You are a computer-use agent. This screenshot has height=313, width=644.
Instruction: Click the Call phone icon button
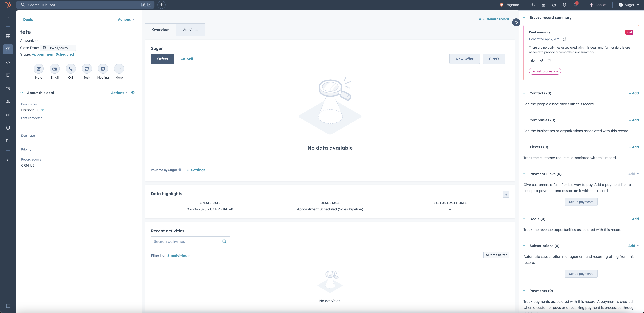click(x=71, y=69)
